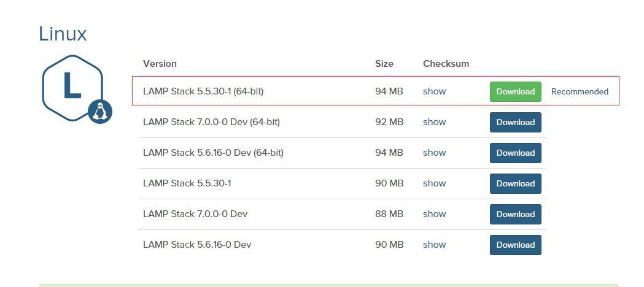Click the Linux section heading
The image size is (644, 287).
(x=63, y=34)
